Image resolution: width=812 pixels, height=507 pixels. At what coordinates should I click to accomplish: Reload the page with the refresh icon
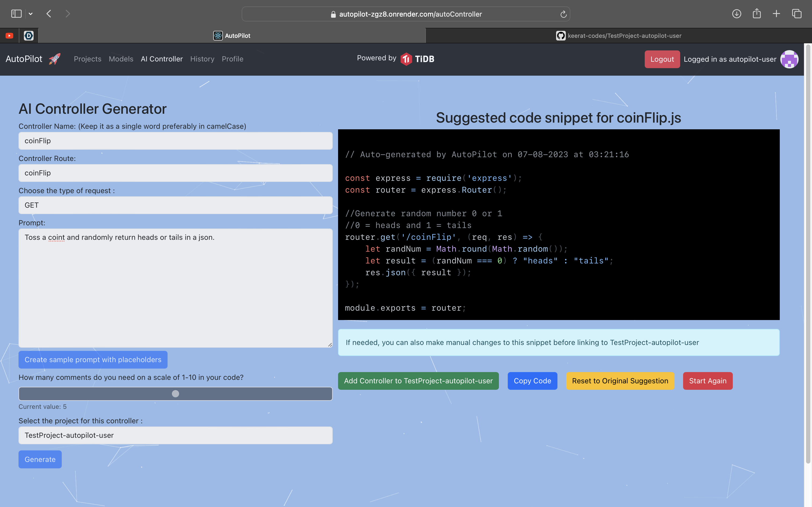tap(563, 14)
